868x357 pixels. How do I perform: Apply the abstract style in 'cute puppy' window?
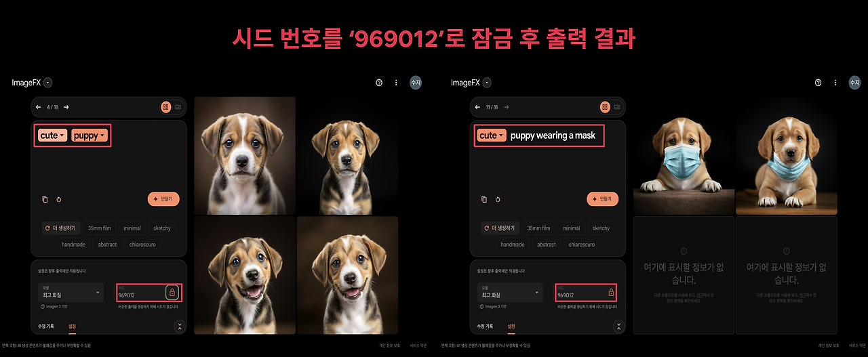107,245
